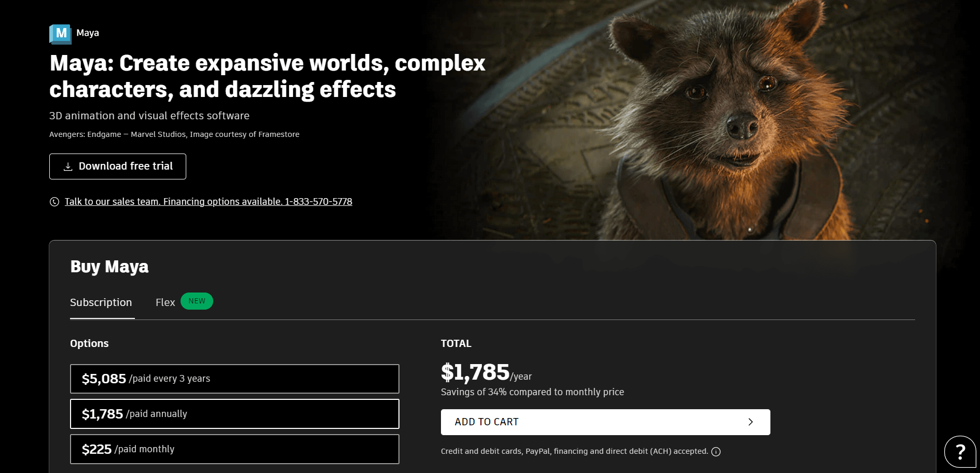Switch to the Subscription tab
This screenshot has width=980, height=473.
[101, 302]
